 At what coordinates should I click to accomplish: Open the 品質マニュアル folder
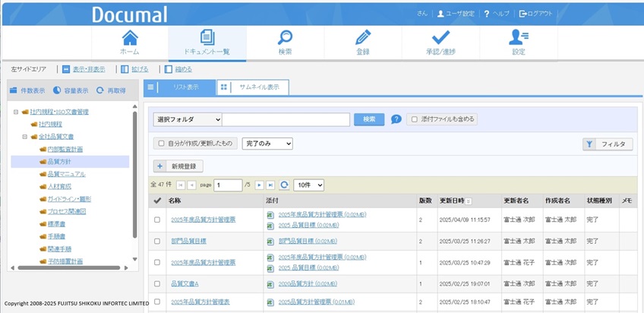67,174
